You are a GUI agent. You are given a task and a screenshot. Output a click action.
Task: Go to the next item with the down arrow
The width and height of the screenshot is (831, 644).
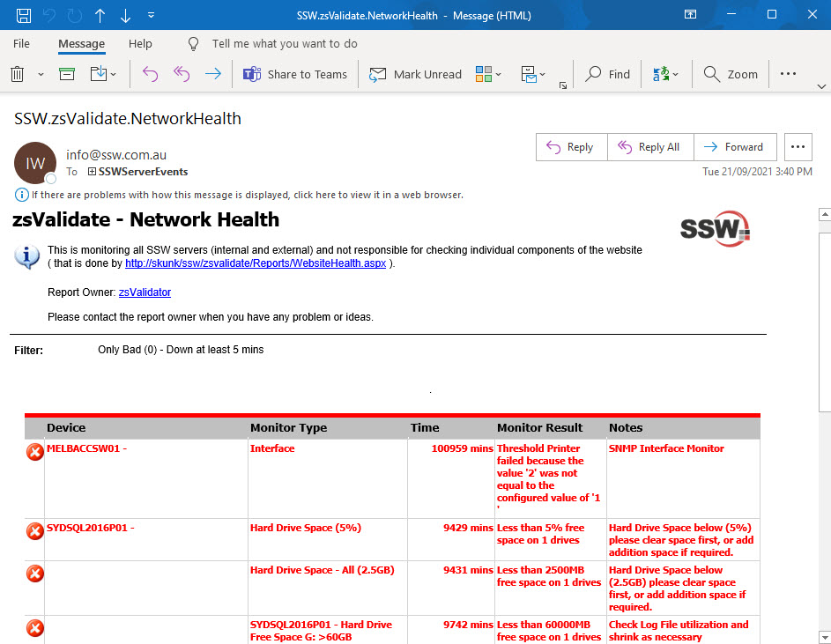point(125,15)
